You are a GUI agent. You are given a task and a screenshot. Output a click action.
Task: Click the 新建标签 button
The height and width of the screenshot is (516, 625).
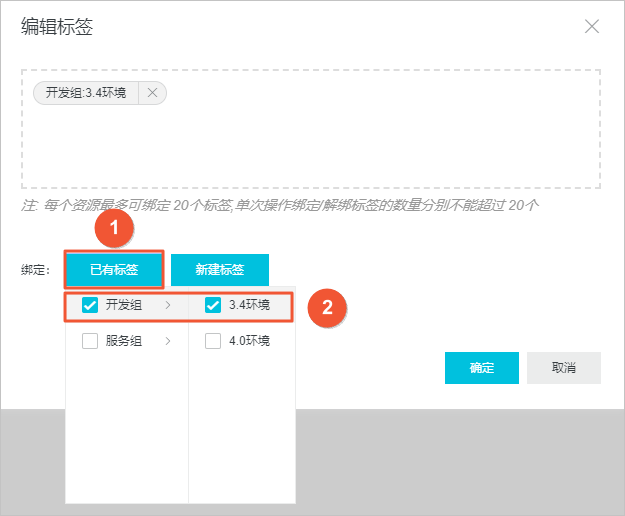click(220, 270)
